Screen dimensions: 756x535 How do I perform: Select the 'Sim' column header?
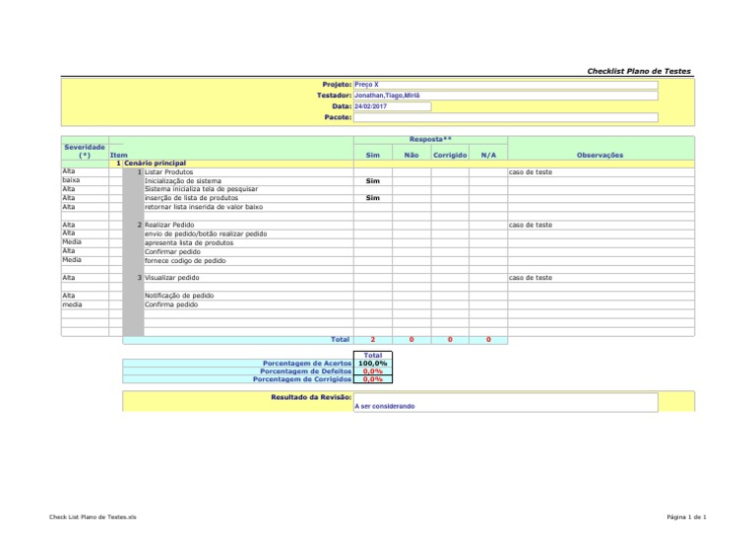click(373, 156)
